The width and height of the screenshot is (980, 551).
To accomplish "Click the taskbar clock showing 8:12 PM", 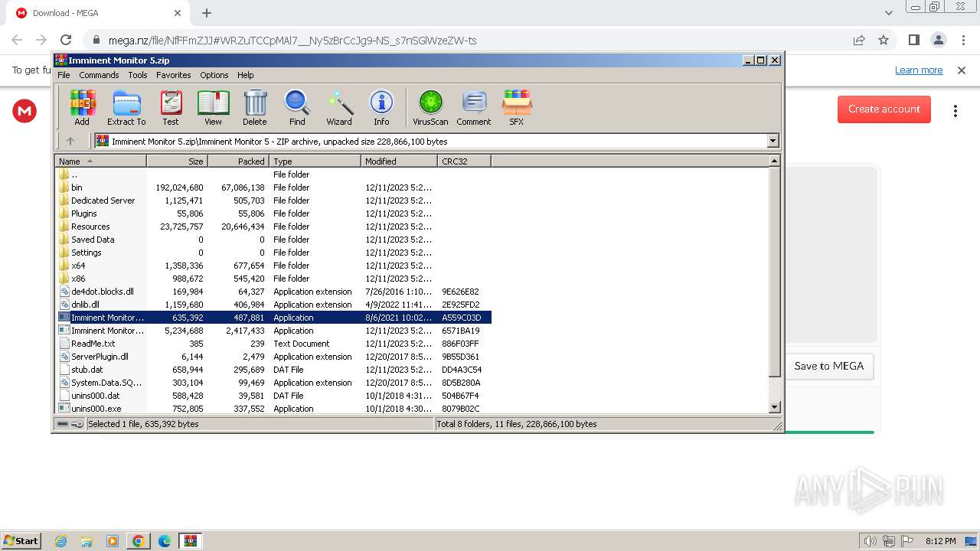I will [x=940, y=541].
